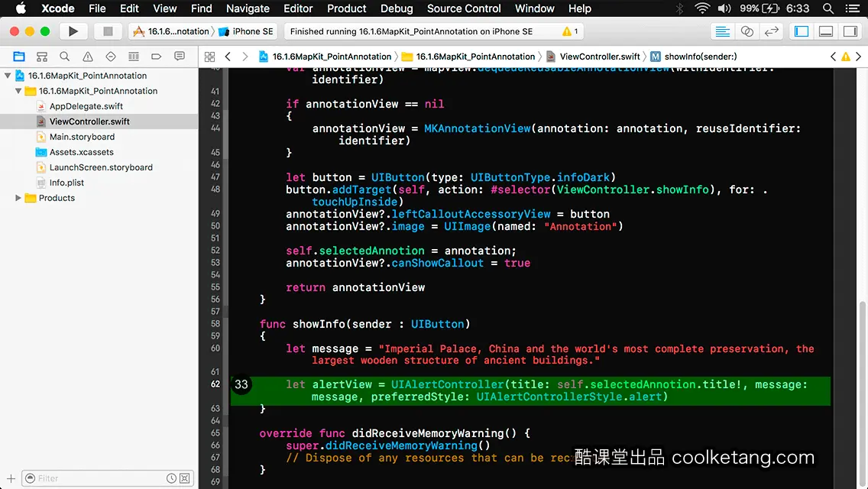Switch to the Version editor
Viewport: 868px width, 489px height.
pos(771,31)
